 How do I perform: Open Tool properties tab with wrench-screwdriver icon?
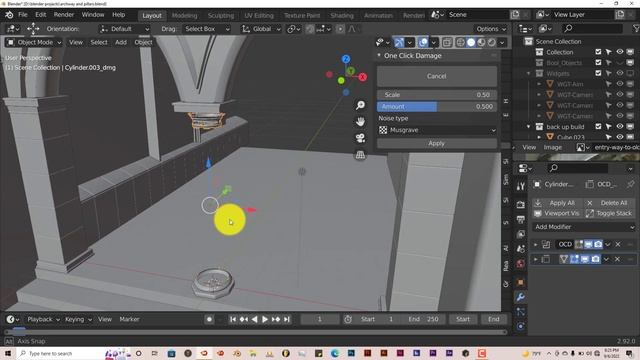coord(520,187)
